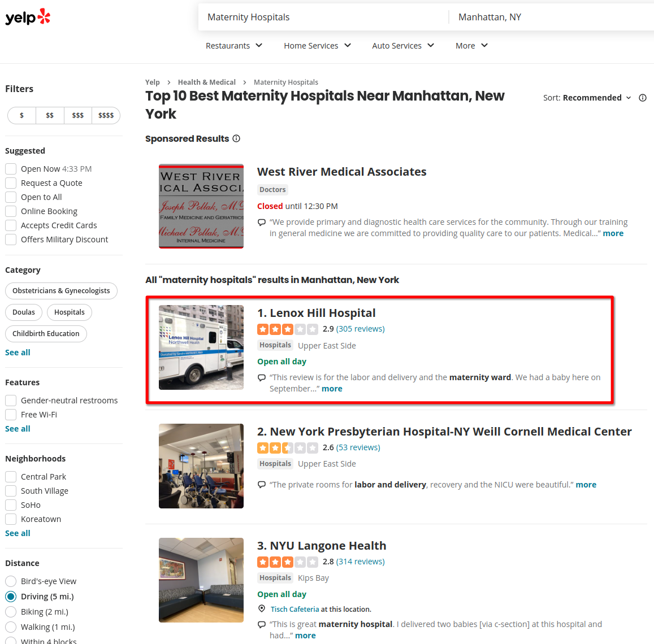Screen dimensions: 654x644
Task: Check the Central Park neighborhood
Action: (11, 477)
